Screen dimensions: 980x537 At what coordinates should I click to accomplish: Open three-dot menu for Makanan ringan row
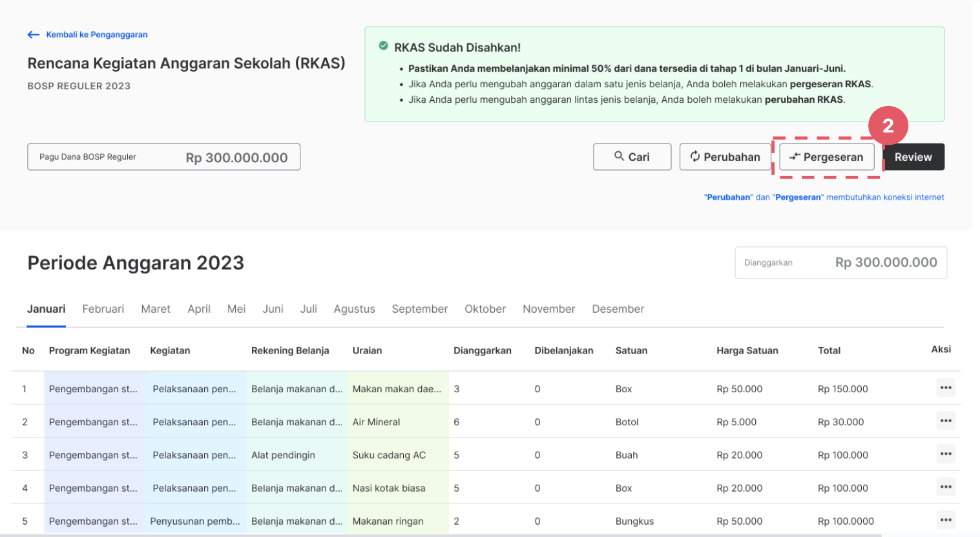(946, 520)
